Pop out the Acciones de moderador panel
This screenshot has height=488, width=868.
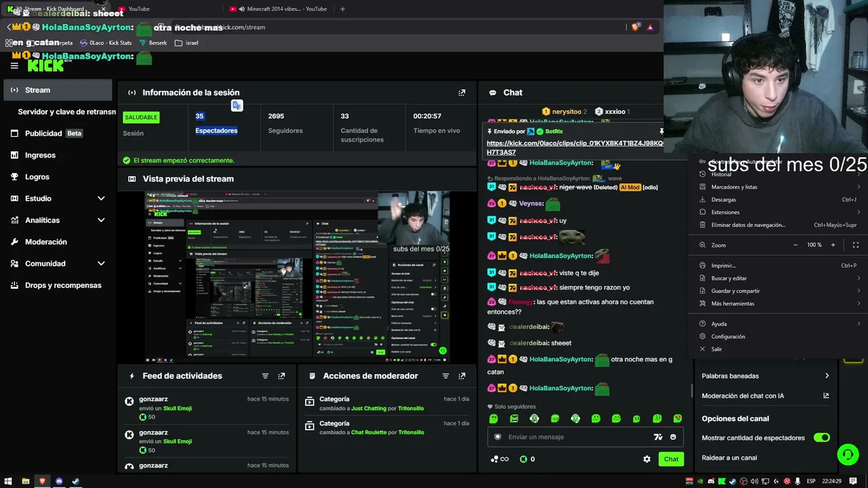point(462,376)
